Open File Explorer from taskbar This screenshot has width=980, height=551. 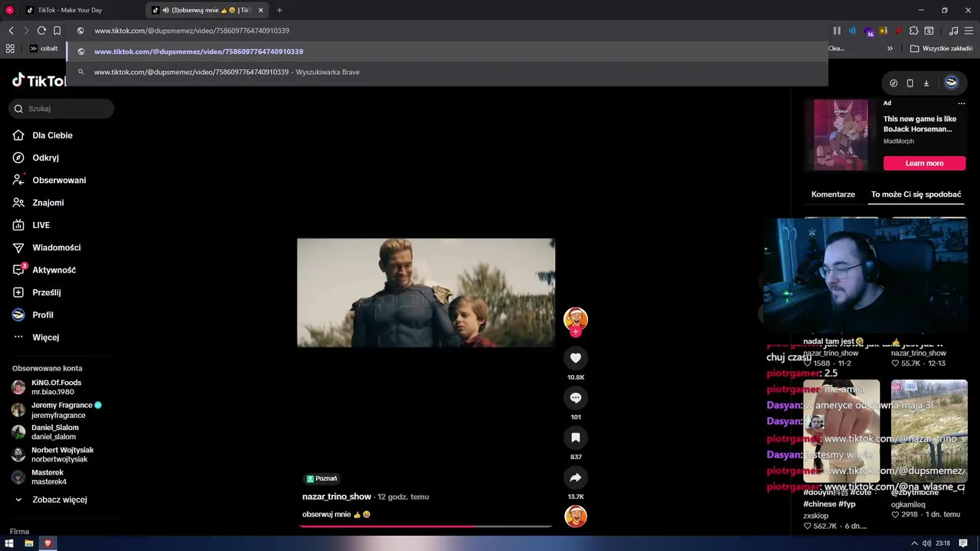(x=29, y=543)
